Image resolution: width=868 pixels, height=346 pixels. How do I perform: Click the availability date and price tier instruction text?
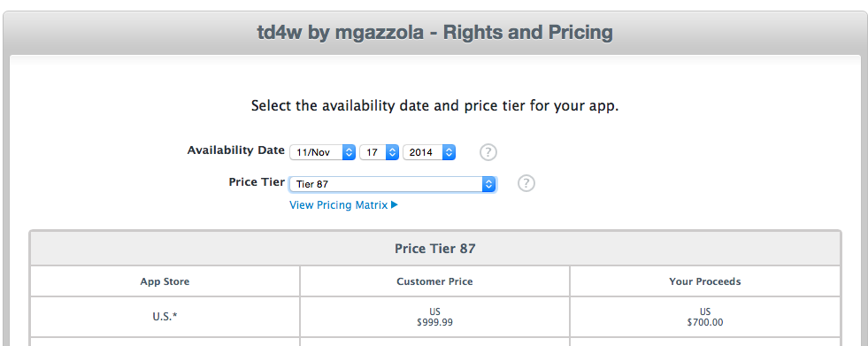click(434, 105)
